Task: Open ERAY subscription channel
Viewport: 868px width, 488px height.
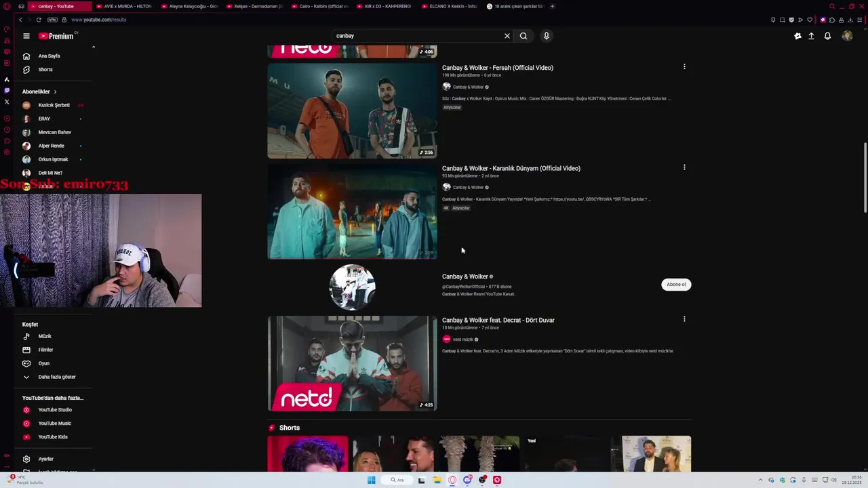Action: [x=44, y=119]
